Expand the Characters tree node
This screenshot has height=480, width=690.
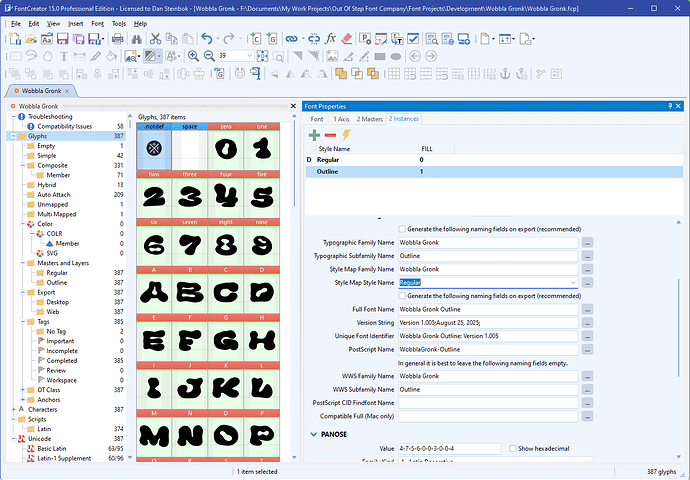coord(14,409)
